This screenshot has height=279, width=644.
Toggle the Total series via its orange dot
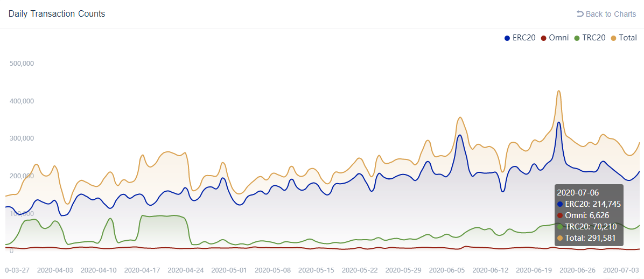[x=614, y=38]
